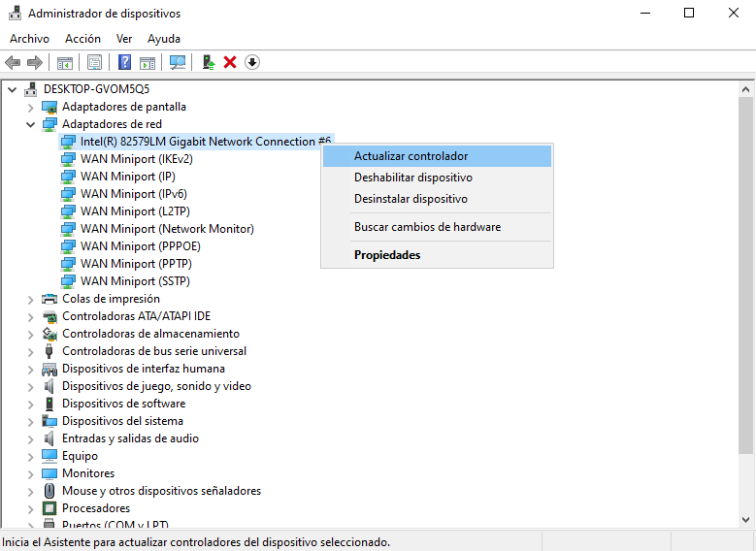
Task: Click the Procesadores chip icon
Action: pos(49,508)
